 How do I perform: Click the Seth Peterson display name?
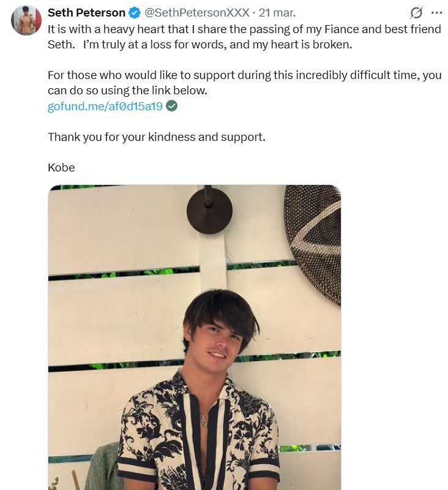tap(86, 13)
